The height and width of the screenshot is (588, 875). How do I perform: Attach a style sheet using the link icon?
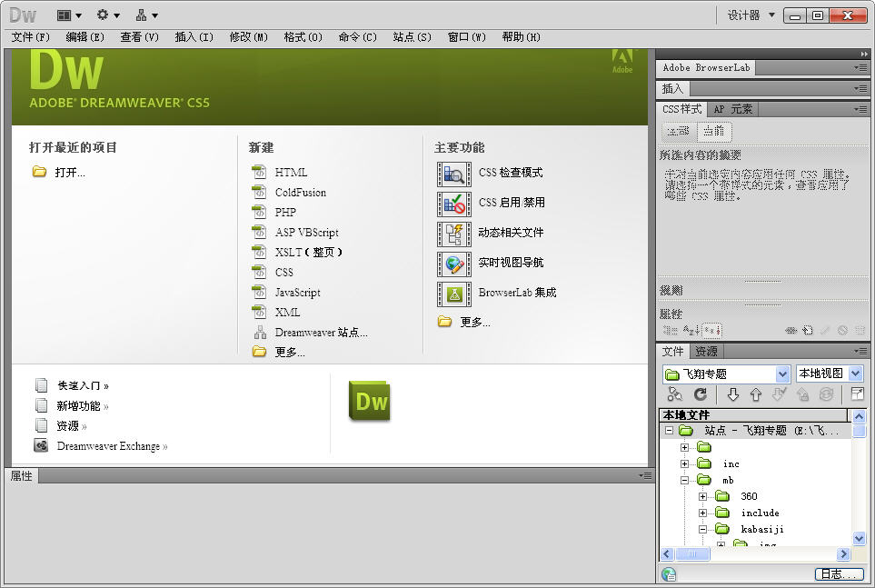coord(790,330)
